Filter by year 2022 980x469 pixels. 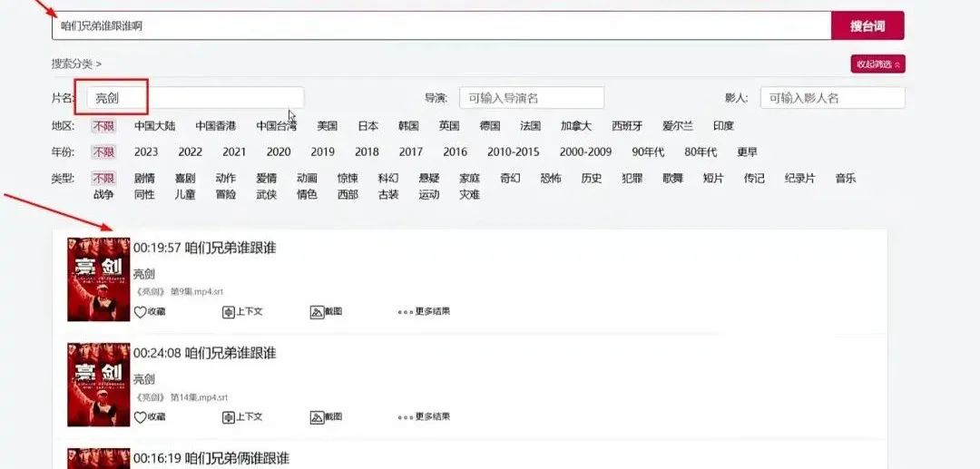tap(190, 151)
